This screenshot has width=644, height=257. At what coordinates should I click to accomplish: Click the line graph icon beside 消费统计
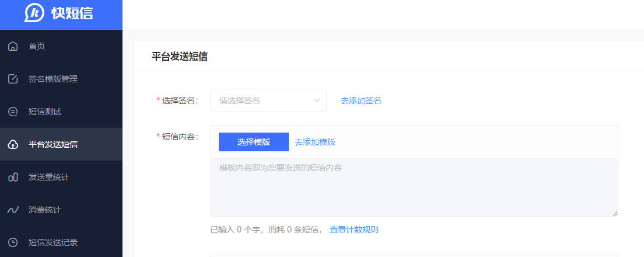[x=13, y=210]
